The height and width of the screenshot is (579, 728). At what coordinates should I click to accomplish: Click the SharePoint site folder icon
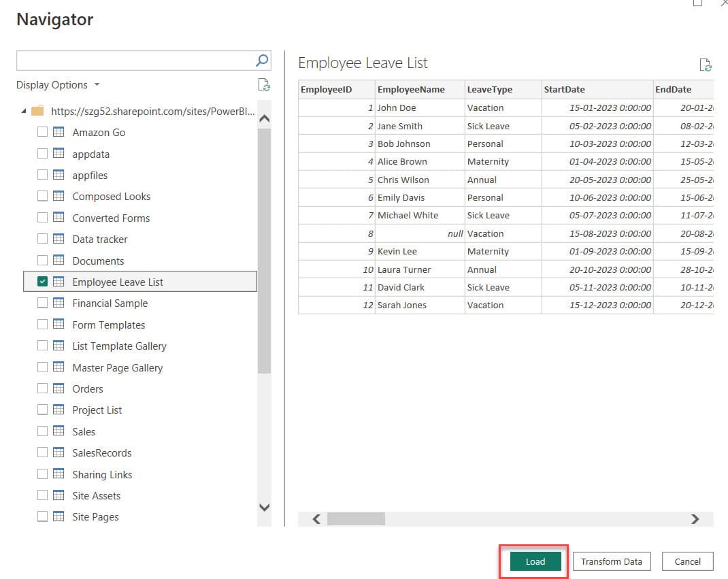coord(37,111)
